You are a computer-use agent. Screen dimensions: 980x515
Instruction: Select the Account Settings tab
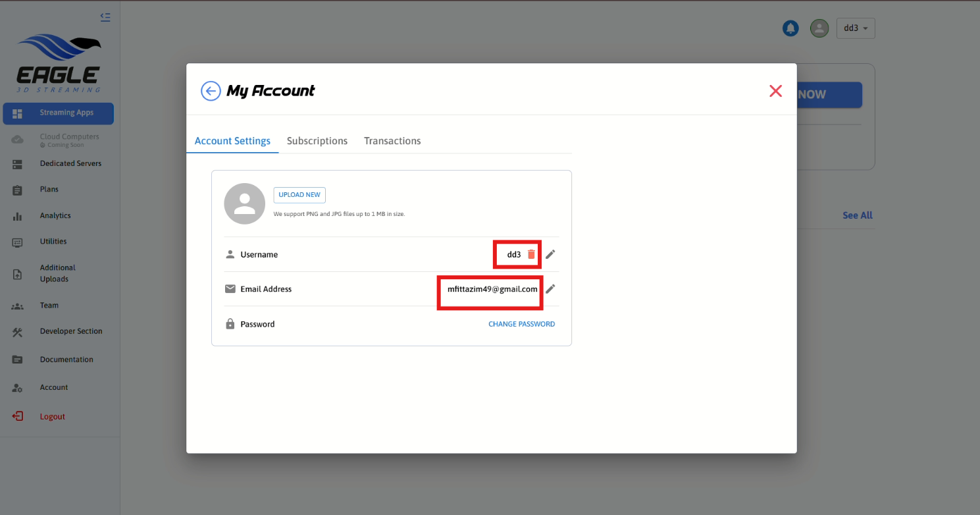[x=232, y=141]
